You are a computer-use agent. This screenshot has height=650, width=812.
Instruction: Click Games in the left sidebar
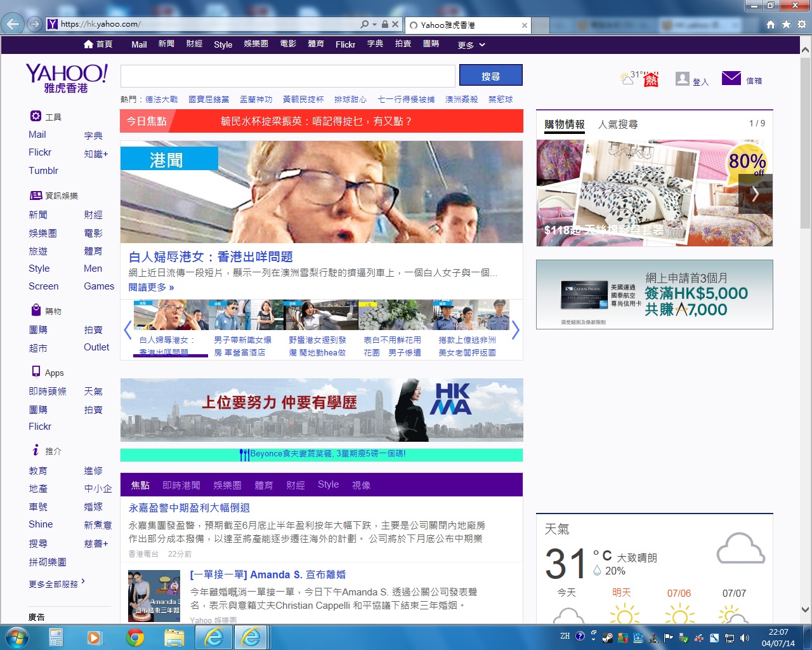[x=99, y=286]
